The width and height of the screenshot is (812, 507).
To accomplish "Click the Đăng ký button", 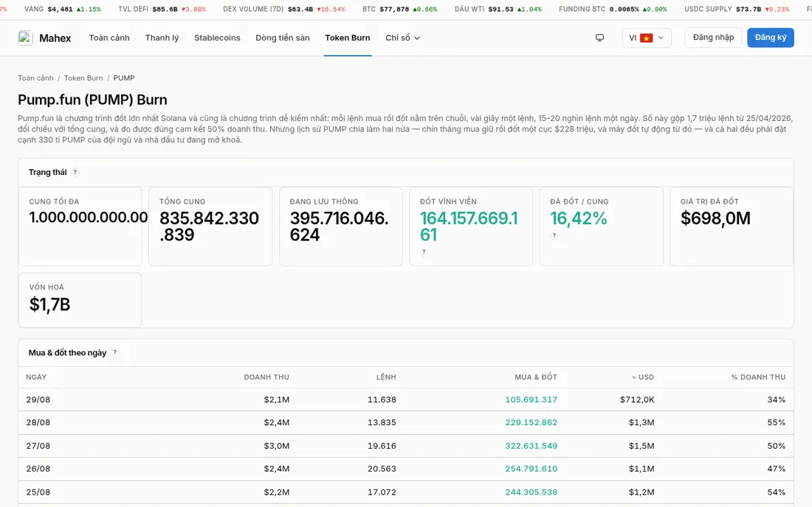I will click(x=771, y=38).
